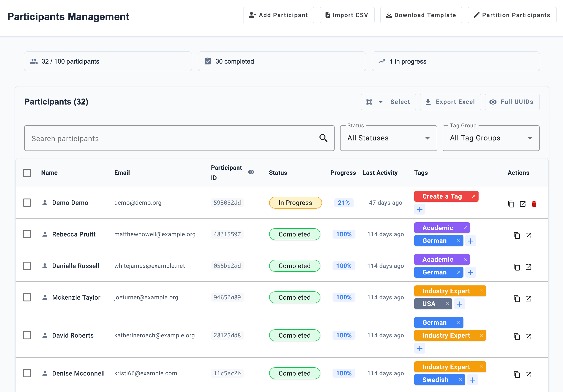Copy icon in Danielle Russell row

coord(517,267)
